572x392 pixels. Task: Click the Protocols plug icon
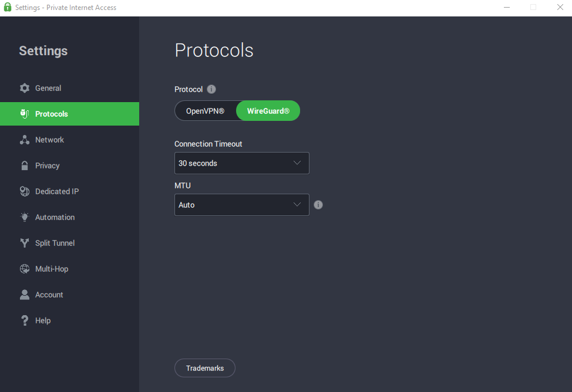pyautogui.click(x=25, y=114)
